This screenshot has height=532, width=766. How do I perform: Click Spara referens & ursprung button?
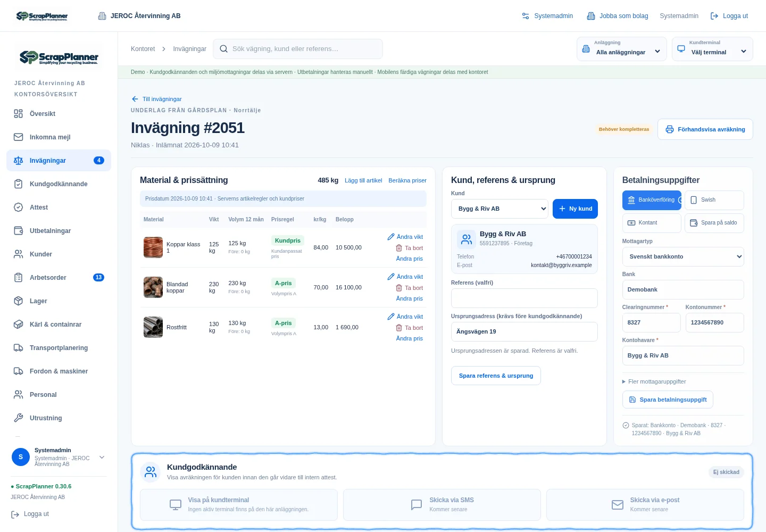[x=496, y=376]
